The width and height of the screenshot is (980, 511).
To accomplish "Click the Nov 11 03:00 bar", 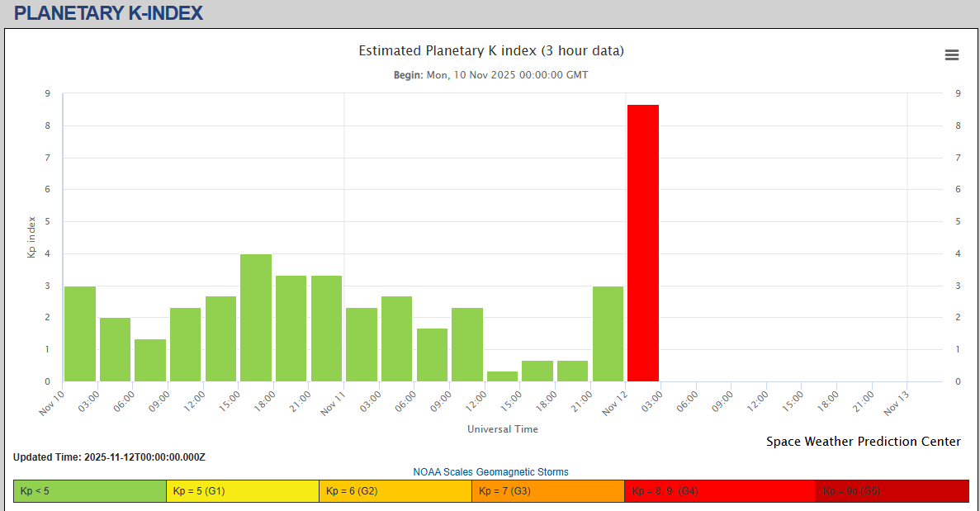I will click(397, 338).
